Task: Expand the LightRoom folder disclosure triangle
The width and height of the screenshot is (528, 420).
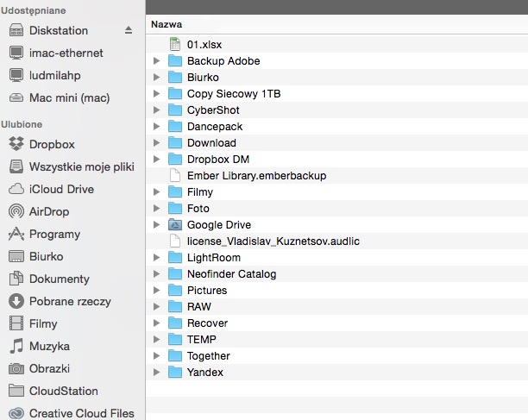Action: (x=156, y=258)
